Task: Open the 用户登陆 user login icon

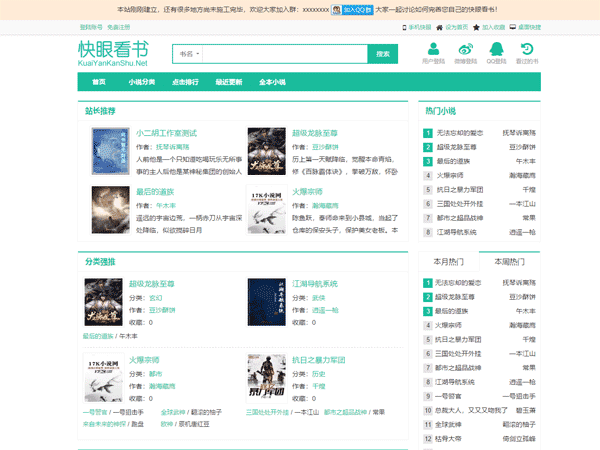Action: 433,50
